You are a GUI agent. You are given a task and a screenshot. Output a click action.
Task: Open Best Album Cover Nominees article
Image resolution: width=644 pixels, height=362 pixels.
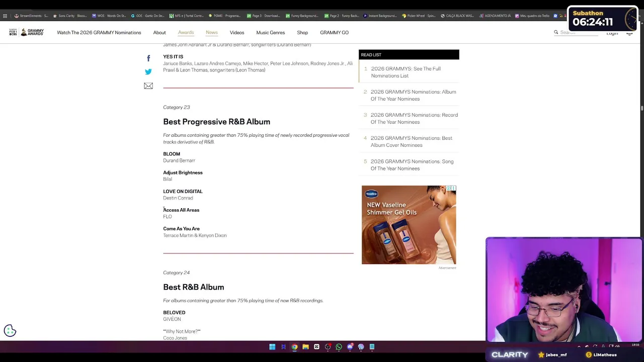(411, 141)
